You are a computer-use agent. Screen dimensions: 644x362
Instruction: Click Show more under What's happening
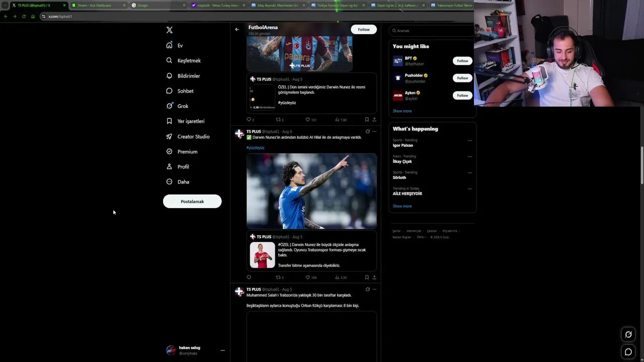coord(402,206)
